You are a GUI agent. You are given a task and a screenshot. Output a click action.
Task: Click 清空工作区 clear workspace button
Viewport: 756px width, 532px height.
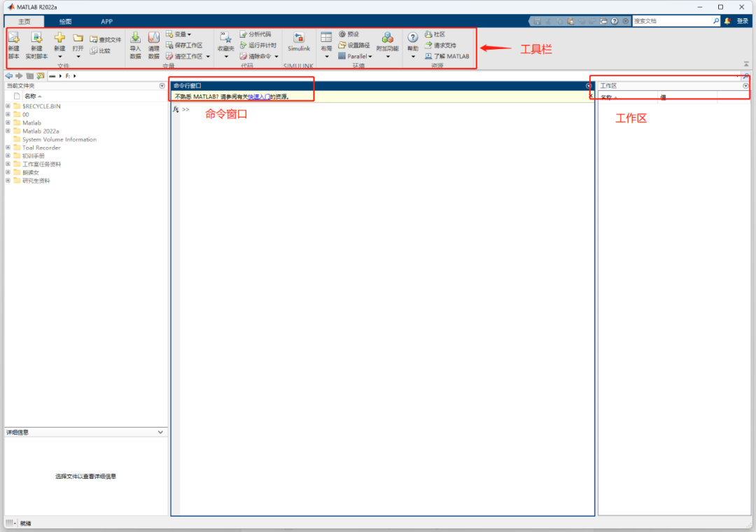pyautogui.click(x=183, y=57)
